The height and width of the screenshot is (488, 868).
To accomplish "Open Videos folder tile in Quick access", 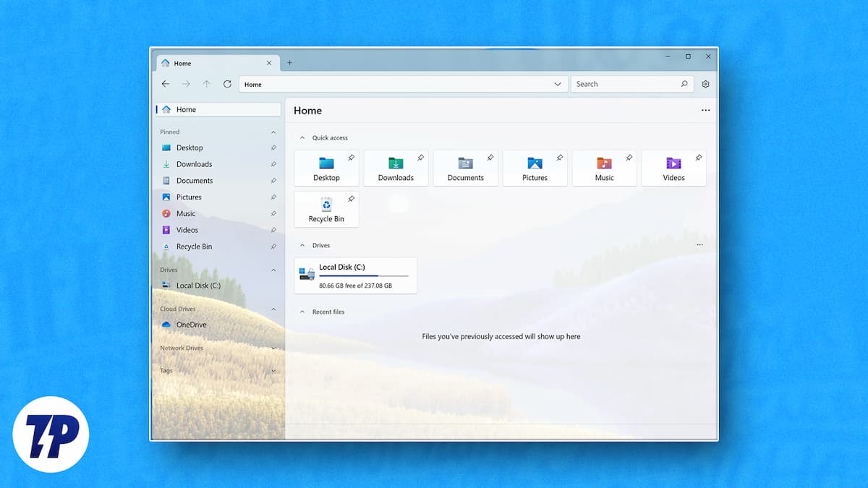I will coord(673,168).
